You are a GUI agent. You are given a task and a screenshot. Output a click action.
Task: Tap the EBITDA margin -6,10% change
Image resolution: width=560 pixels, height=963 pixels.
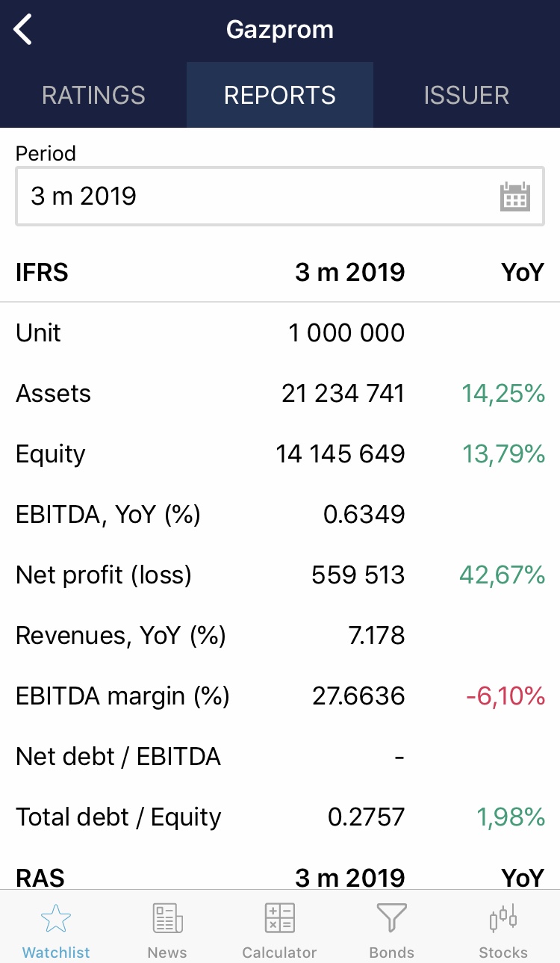(505, 696)
